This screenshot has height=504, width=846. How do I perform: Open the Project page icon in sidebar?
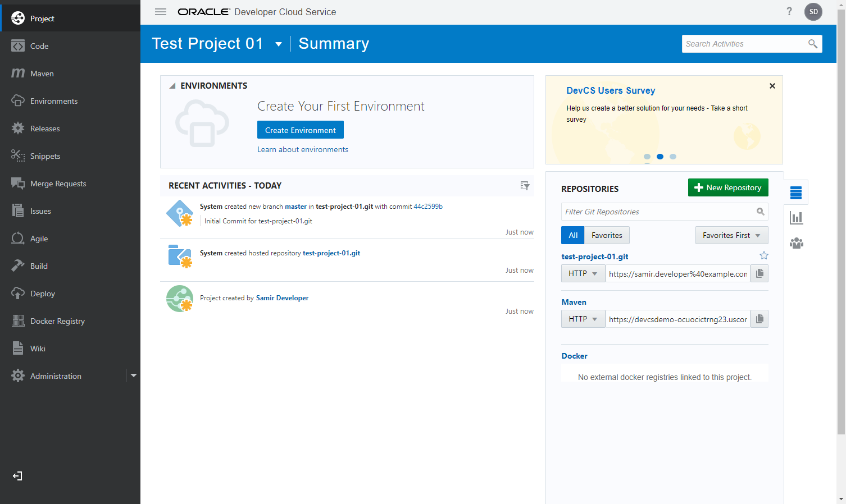18,19
